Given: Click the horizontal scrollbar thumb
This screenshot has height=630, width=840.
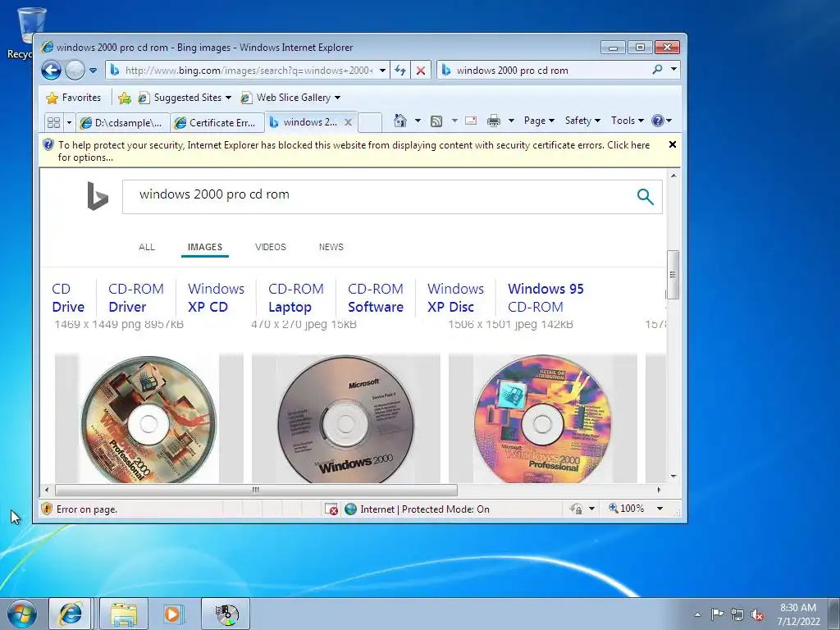Looking at the screenshot, I should (x=256, y=490).
